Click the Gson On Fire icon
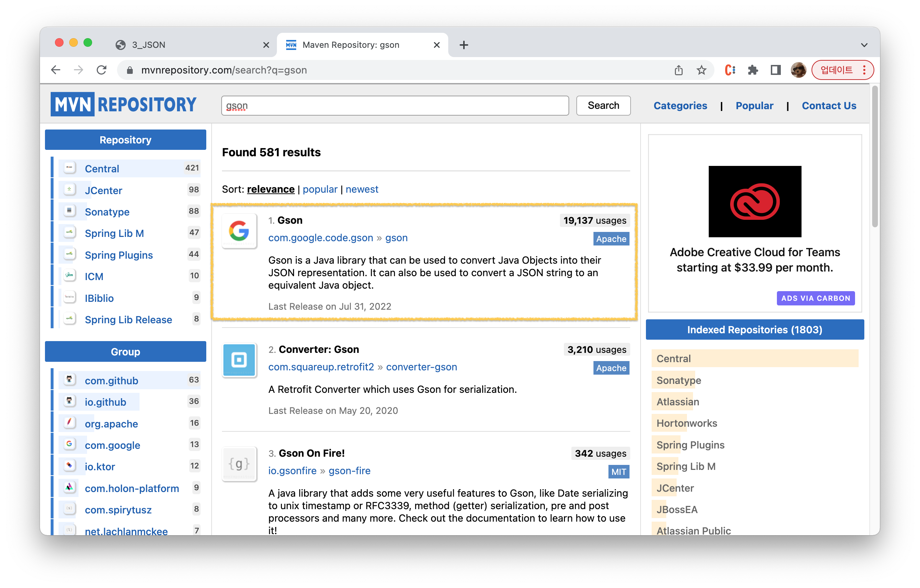This screenshot has width=920, height=588. pyautogui.click(x=239, y=464)
